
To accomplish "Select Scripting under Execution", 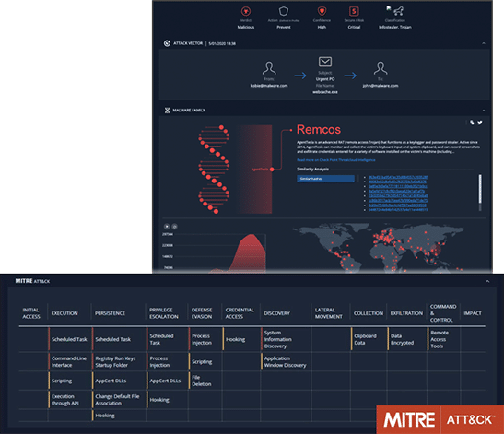I will pyautogui.click(x=62, y=381).
